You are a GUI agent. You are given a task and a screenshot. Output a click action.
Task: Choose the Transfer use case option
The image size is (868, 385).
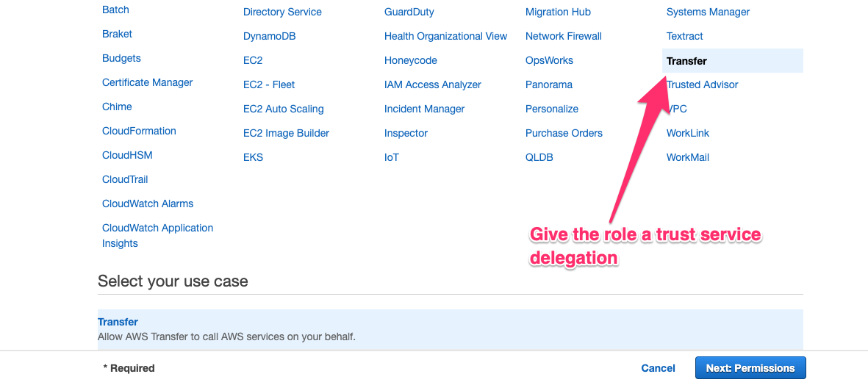[x=118, y=322]
